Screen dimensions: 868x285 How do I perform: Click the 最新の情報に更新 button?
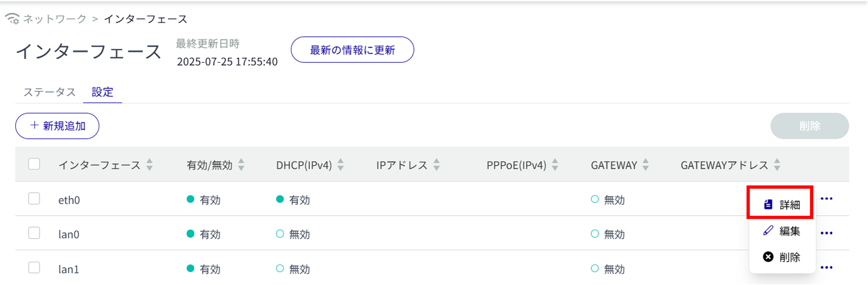click(x=352, y=50)
